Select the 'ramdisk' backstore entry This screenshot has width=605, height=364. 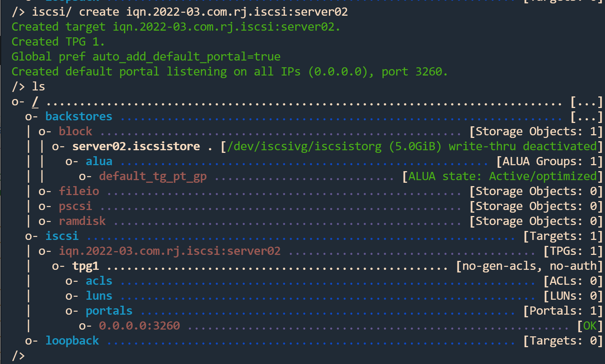point(82,221)
